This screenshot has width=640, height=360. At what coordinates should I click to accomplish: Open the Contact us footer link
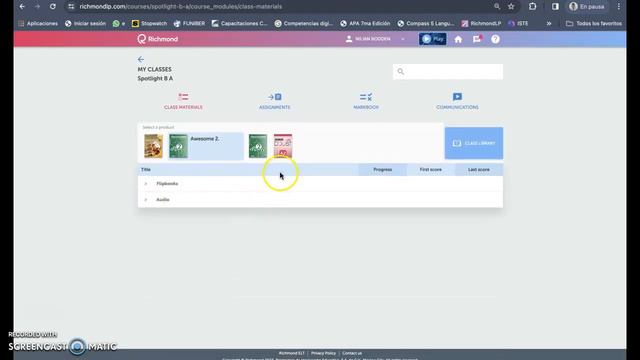(x=352, y=353)
